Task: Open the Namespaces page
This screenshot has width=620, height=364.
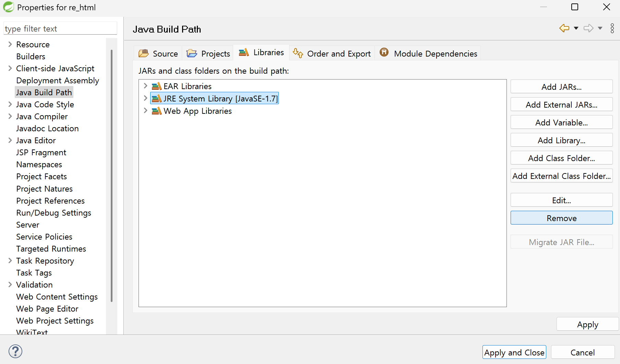Action: [39, 164]
